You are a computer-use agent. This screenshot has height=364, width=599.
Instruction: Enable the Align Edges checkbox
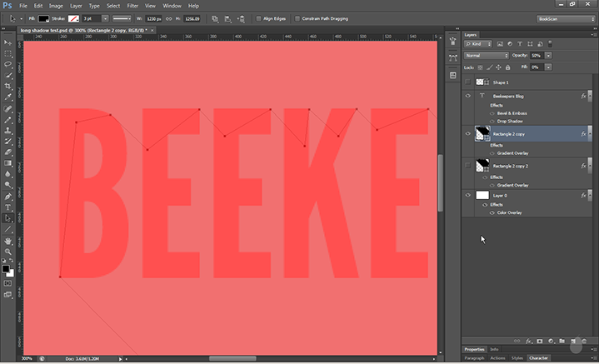tap(259, 17)
